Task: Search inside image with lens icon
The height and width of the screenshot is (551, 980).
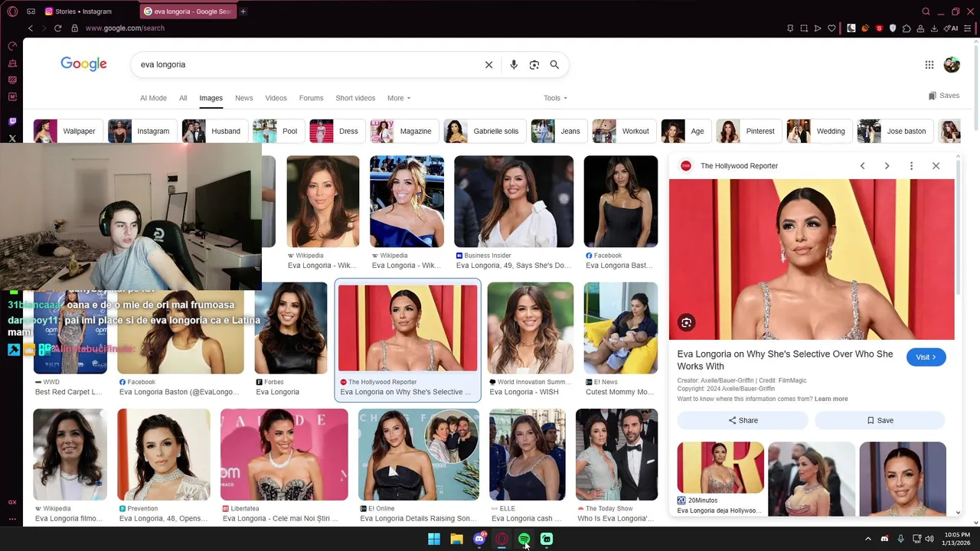Action: point(686,323)
